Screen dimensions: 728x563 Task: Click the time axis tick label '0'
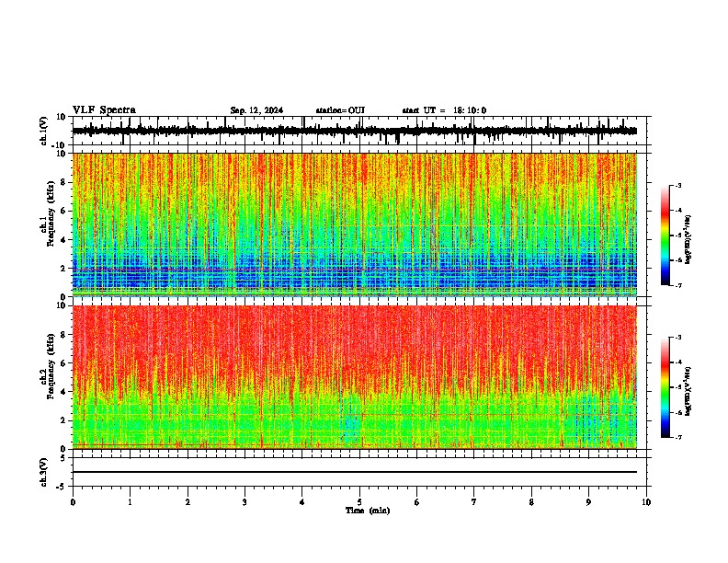click(73, 502)
